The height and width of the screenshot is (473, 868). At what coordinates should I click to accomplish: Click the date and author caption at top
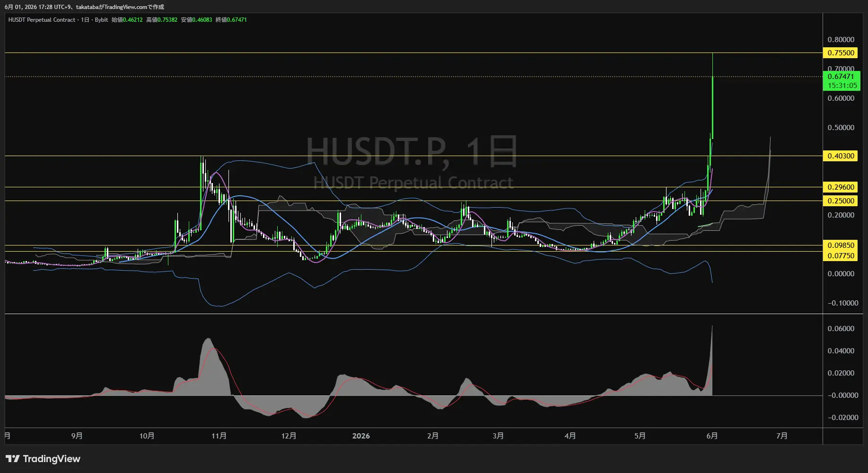(84, 7)
